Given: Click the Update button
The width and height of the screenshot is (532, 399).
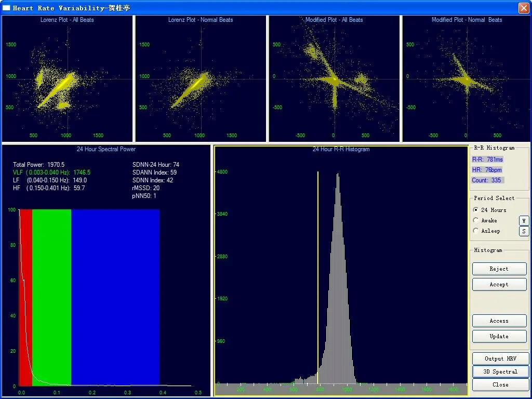Looking at the screenshot, I should tap(499, 336).
